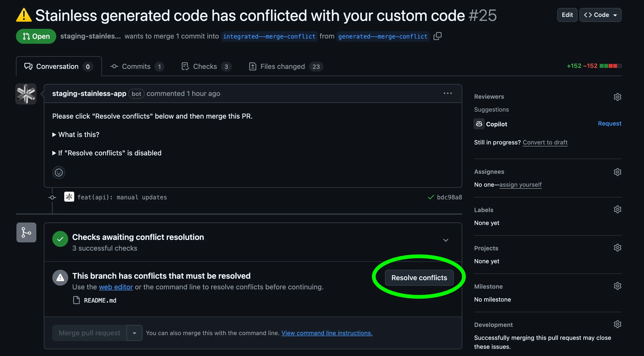The height and width of the screenshot is (356, 644).
Task: Click the commit status checkmark next to bdc98a8
Action: pyautogui.click(x=431, y=197)
